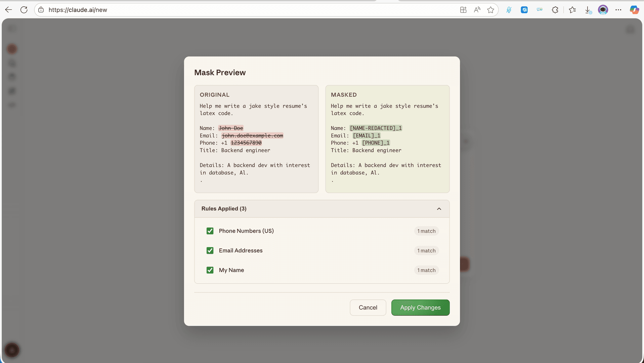This screenshot has height=363, width=644.
Task: Disable the My Name rule checkbox
Action: [x=210, y=270]
